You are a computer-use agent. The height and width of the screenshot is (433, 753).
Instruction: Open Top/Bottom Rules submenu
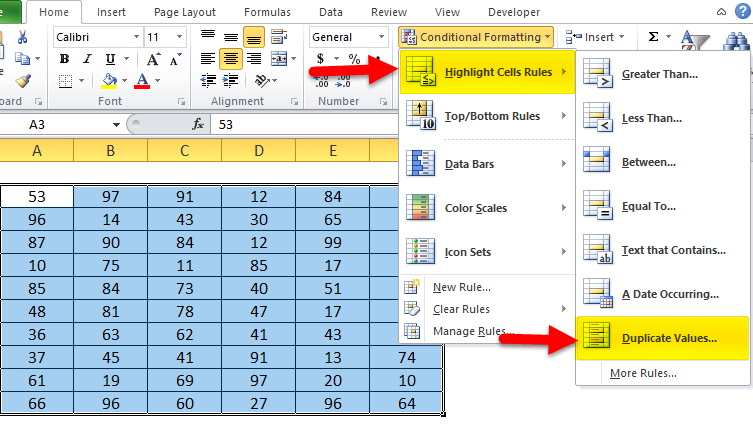click(x=487, y=116)
